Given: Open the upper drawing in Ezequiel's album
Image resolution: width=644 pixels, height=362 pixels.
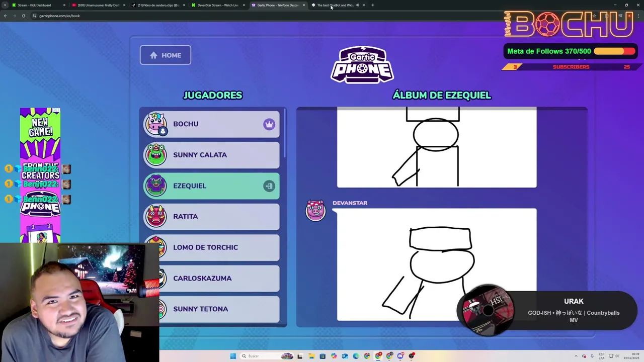Looking at the screenshot, I should click(437, 147).
